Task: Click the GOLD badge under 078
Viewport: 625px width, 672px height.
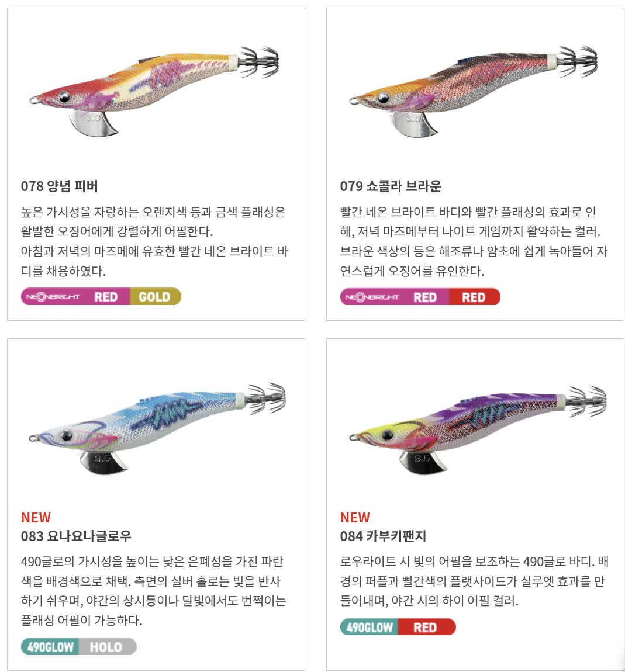Action: click(x=155, y=297)
